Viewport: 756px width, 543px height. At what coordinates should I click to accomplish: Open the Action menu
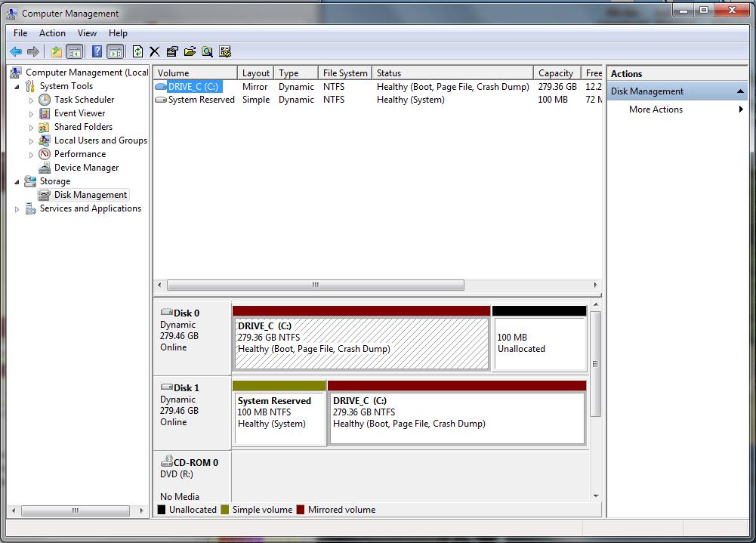[x=52, y=33]
